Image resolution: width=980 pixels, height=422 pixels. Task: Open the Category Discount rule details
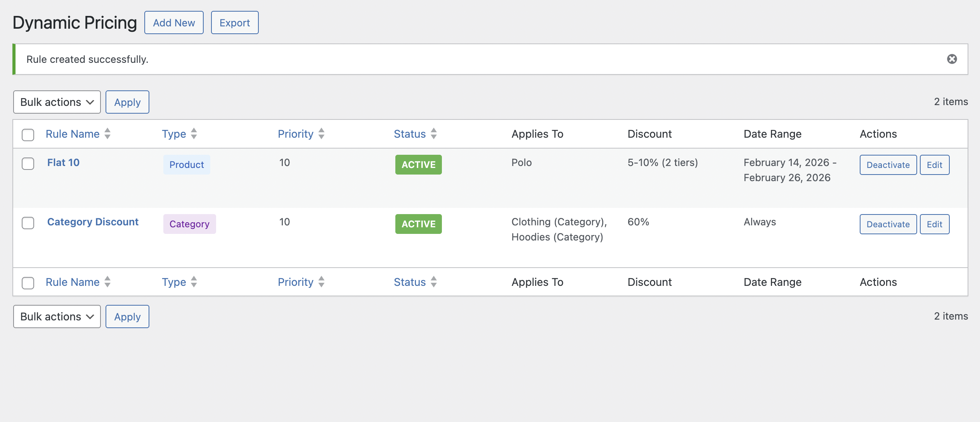coord(93,221)
